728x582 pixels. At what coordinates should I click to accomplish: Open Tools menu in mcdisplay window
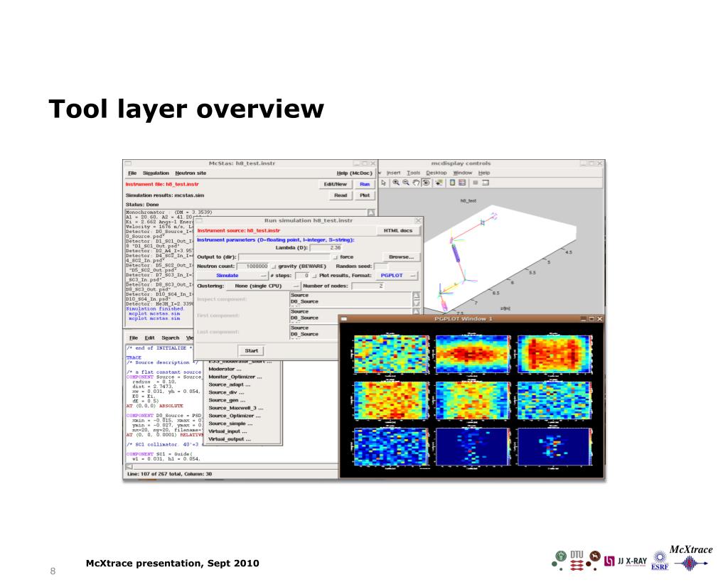[x=413, y=173]
